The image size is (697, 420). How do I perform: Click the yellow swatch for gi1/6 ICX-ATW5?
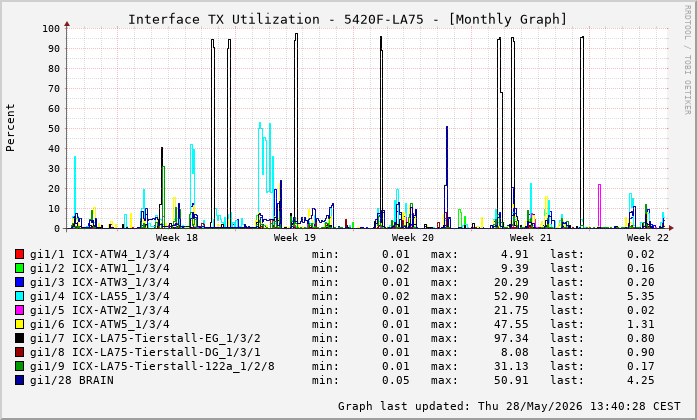pyautogui.click(x=19, y=324)
